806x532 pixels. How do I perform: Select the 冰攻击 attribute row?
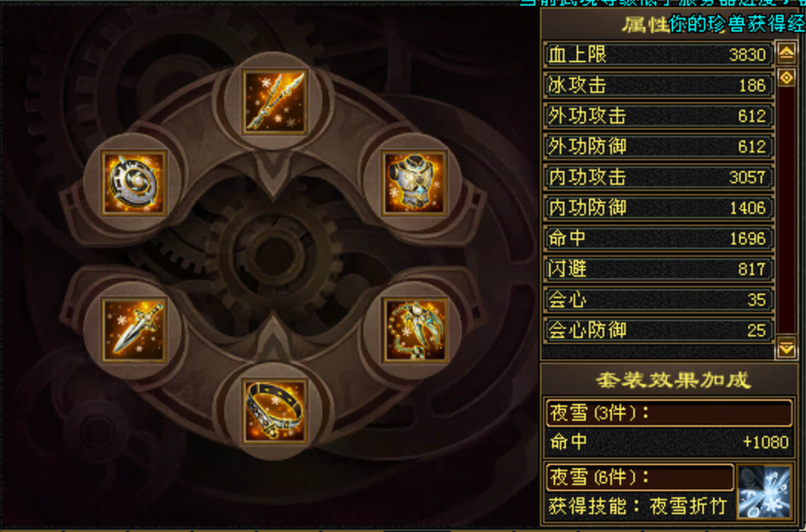pos(658,85)
